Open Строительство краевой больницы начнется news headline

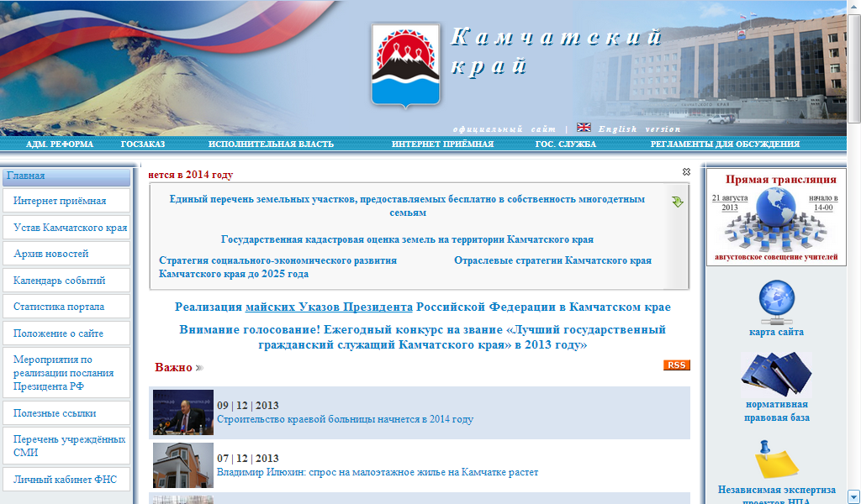point(345,419)
